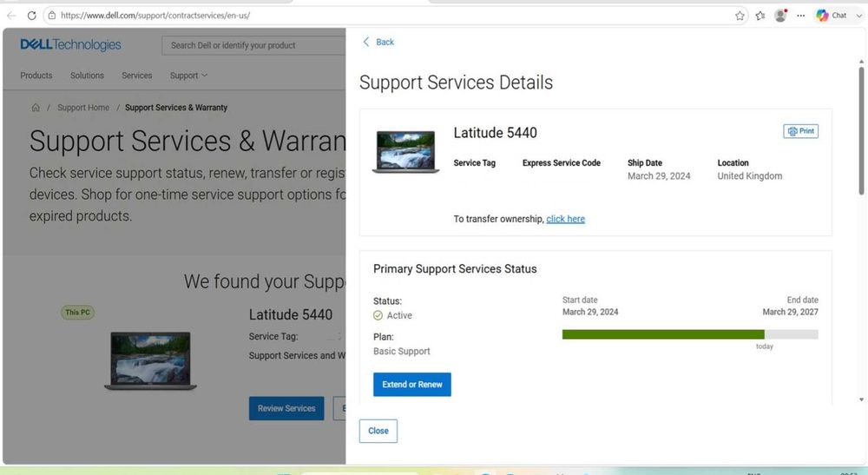Screen dimensions: 868x475
Task: Click the home breadcrumb icon
Action: pos(36,108)
